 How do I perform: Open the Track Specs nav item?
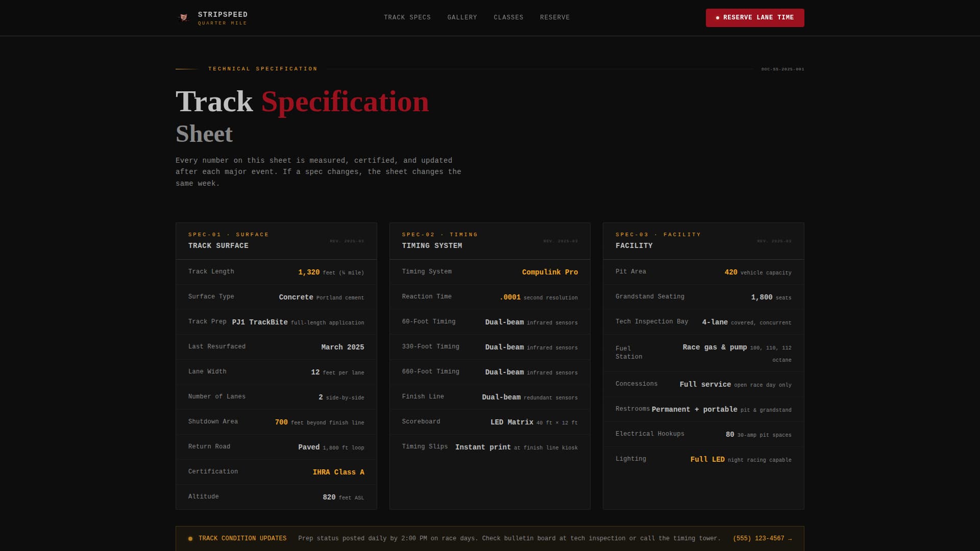[x=407, y=17]
